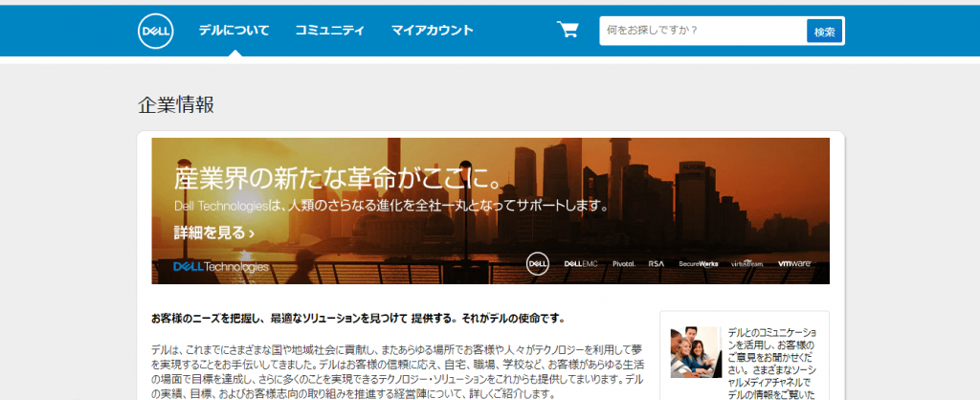This screenshot has width=980, height=400.
Task: Click round Dell logo in banner brand row
Action: tap(537, 263)
